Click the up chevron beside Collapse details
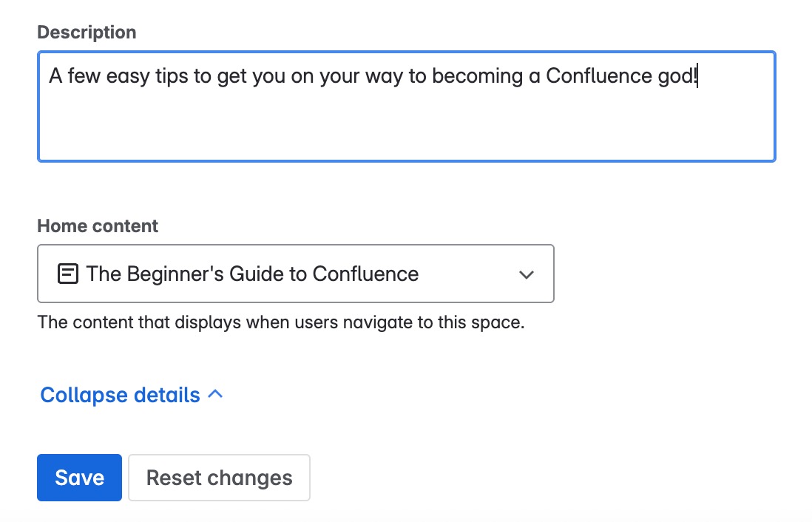Viewport: 812px width, 522px height. [x=215, y=395]
